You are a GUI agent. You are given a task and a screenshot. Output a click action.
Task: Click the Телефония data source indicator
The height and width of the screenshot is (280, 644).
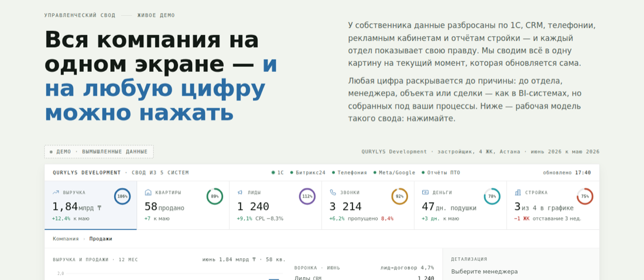[350, 172]
